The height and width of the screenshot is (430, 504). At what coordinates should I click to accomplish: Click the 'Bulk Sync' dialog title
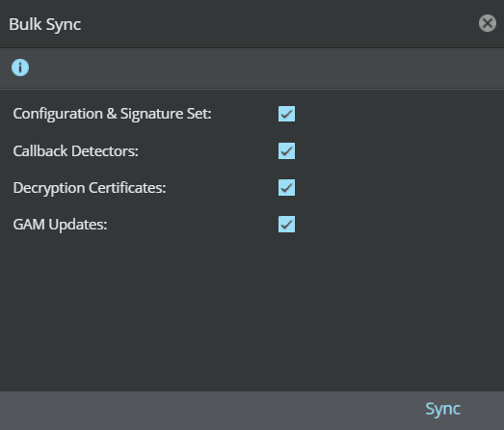[44, 24]
